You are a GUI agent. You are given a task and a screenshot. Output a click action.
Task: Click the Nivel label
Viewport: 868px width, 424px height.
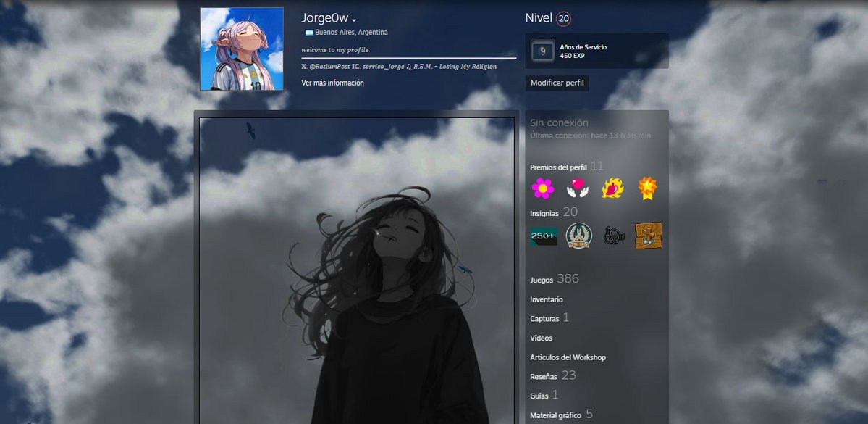click(x=539, y=18)
